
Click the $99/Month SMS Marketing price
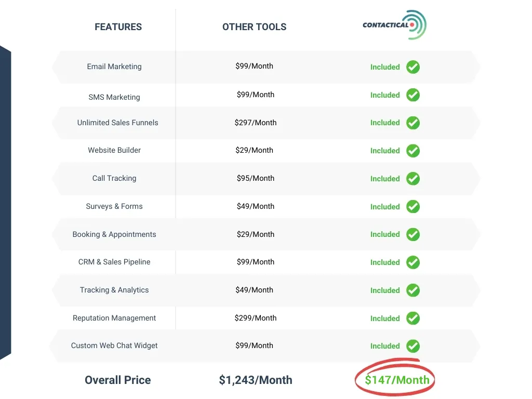(256, 95)
